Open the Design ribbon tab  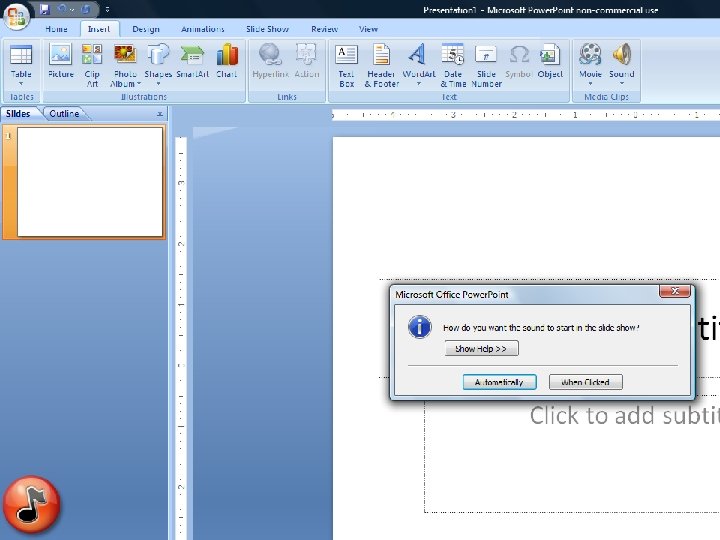pos(146,29)
